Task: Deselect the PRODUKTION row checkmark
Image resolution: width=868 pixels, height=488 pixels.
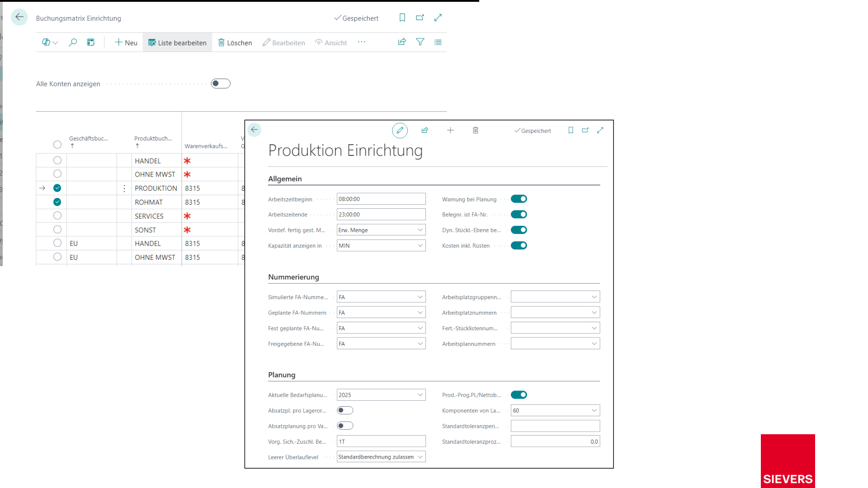Action: pos(57,188)
